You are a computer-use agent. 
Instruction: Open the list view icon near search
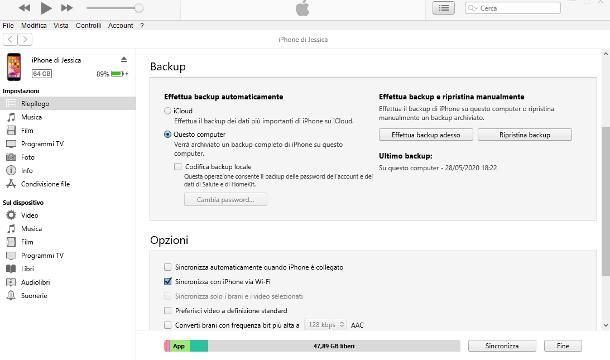pyautogui.click(x=443, y=8)
